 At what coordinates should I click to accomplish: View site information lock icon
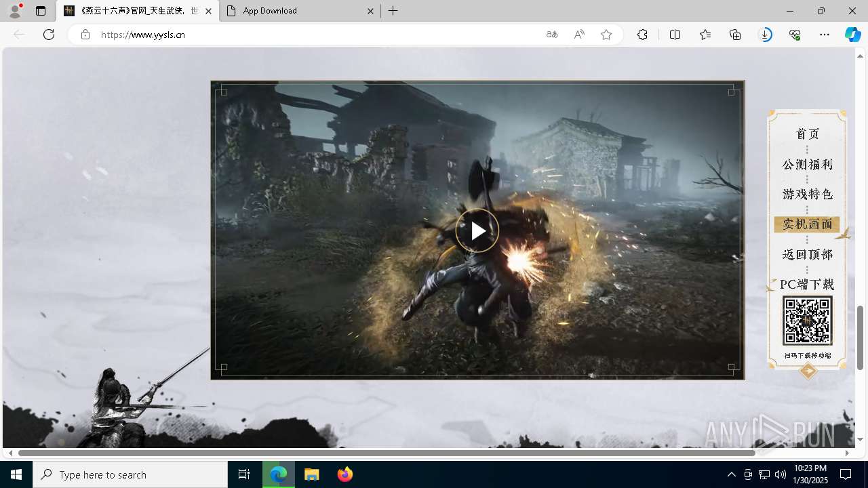click(x=85, y=35)
